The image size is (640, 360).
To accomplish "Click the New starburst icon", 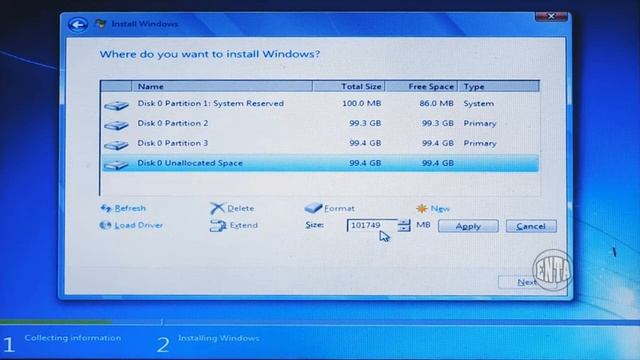I will [422, 209].
